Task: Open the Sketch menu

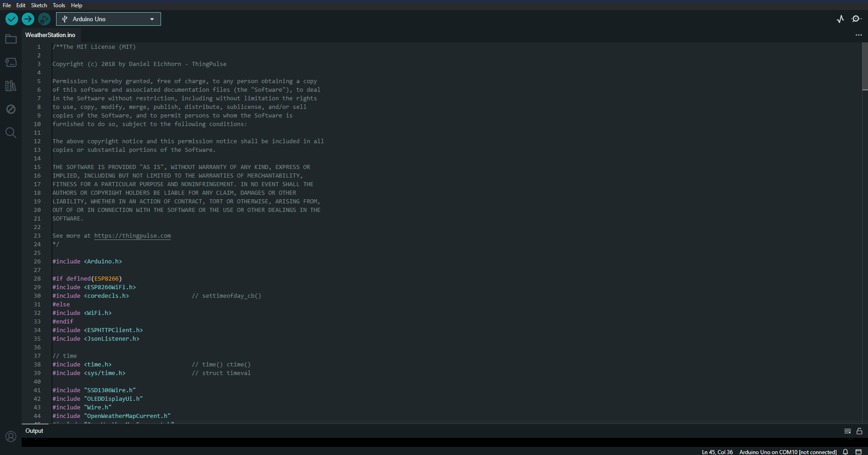Action: tap(39, 5)
